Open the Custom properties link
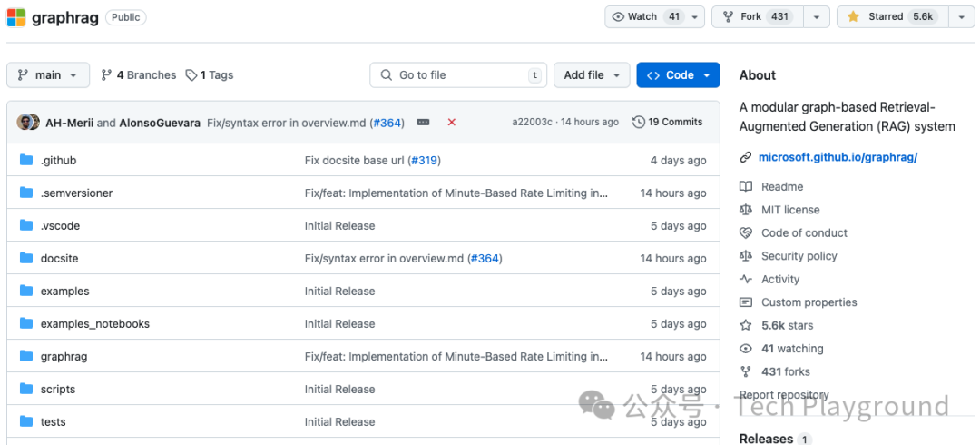The height and width of the screenshot is (445, 980). tap(808, 302)
